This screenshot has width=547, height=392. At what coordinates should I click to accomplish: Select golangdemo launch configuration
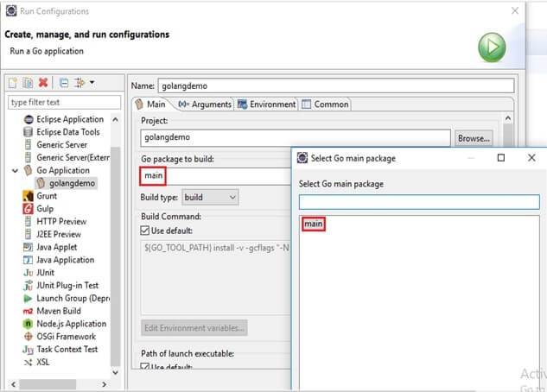tap(73, 183)
